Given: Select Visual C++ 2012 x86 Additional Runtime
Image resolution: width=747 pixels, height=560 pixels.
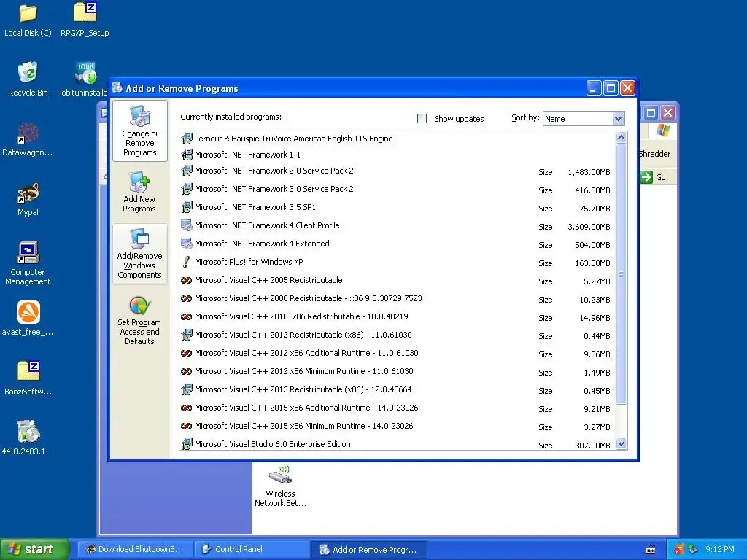Looking at the screenshot, I should pyautogui.click(x=397, y=354).
